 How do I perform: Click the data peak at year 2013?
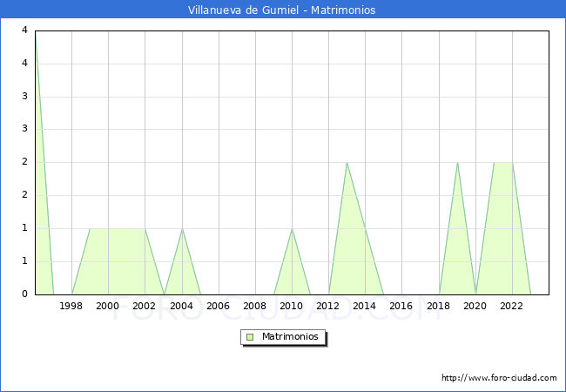347,163
